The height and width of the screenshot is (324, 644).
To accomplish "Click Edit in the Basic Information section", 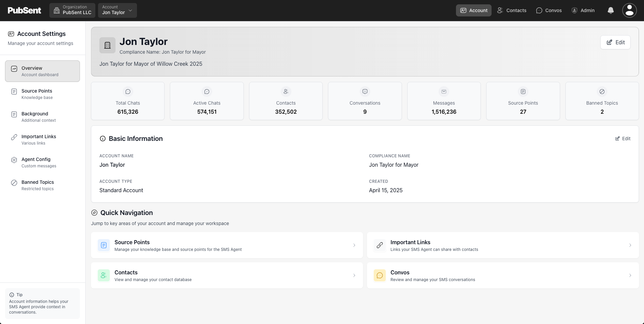I will [x=623, y=139].
